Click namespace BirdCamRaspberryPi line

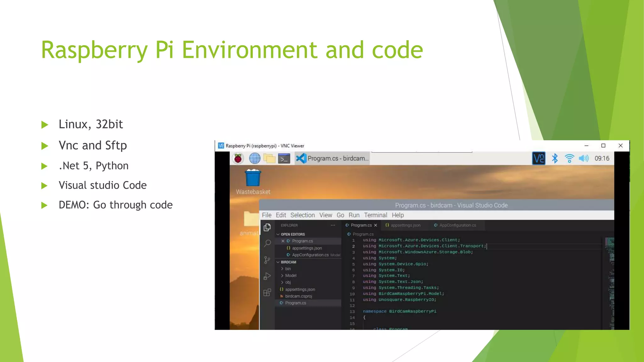400,311
